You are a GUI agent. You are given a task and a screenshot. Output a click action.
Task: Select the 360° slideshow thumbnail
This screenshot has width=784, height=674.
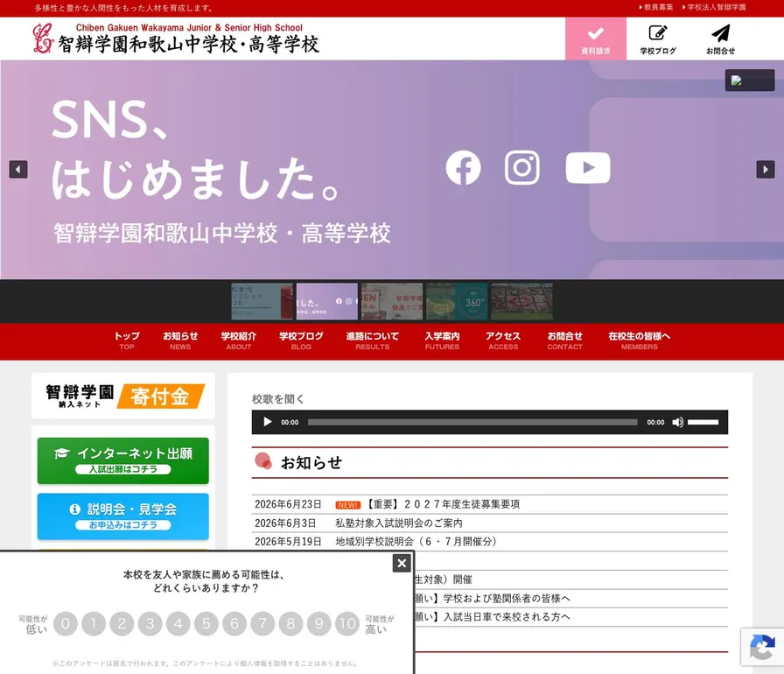457,301
